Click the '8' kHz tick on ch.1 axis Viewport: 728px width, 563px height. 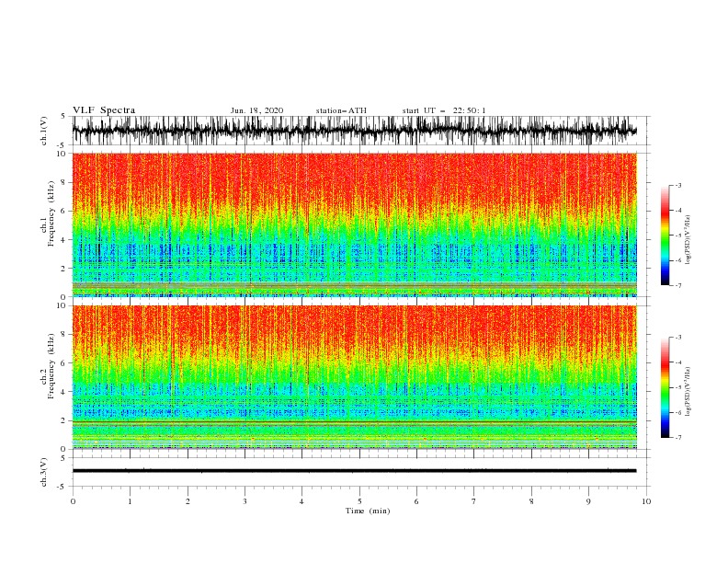point(63,182)
